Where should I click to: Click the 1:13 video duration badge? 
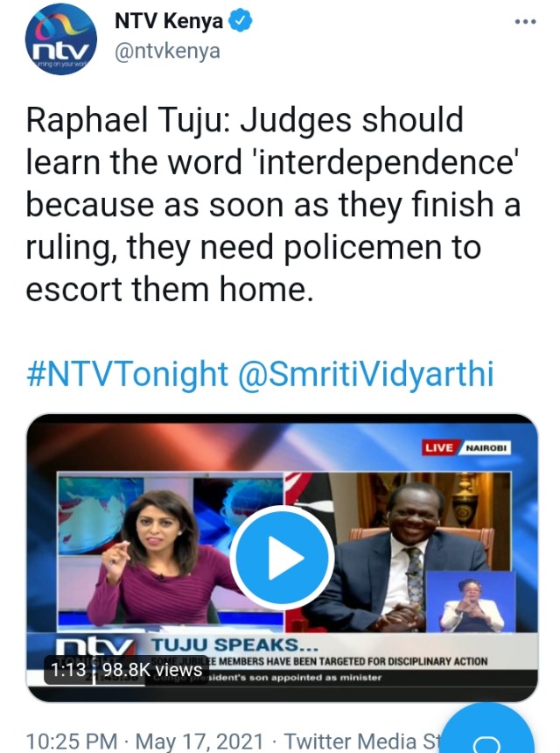click(68, 670)
